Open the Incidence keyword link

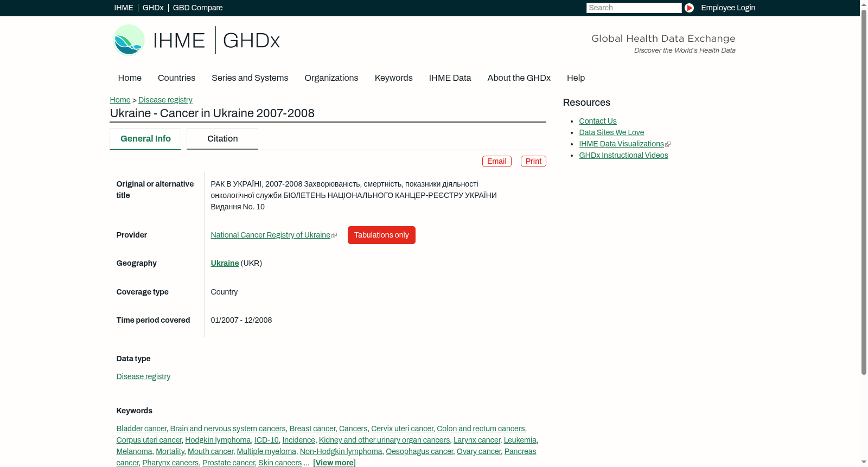pos(298,440)
